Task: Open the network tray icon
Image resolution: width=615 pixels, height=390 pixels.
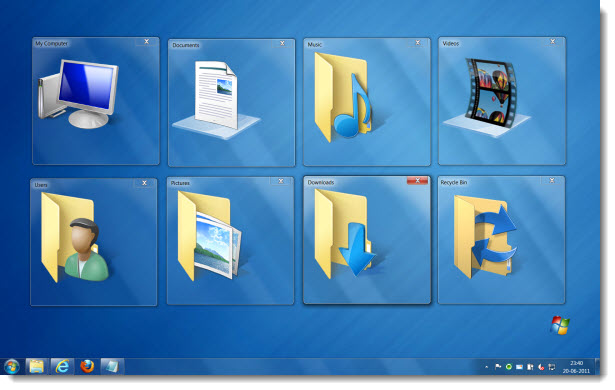Action: 551,367
